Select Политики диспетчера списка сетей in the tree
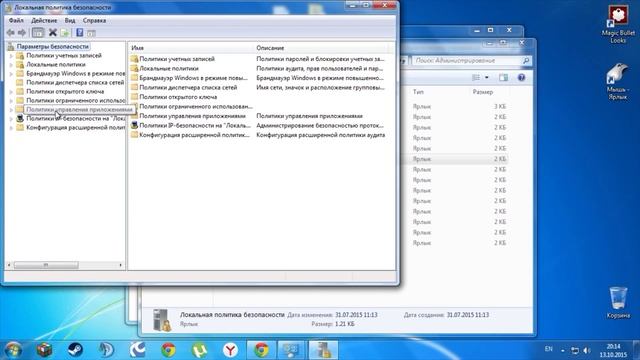The width and height of the screenshot is (640, 360). click(75, 82)
